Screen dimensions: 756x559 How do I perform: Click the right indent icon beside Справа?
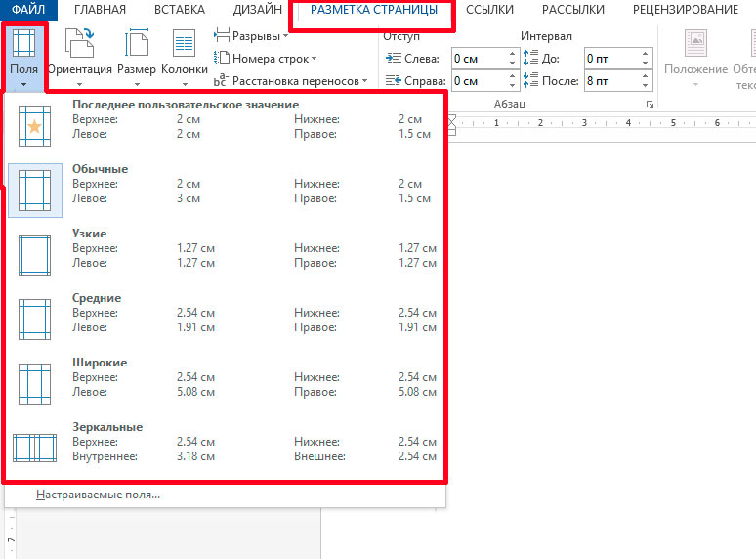[394, 80]
